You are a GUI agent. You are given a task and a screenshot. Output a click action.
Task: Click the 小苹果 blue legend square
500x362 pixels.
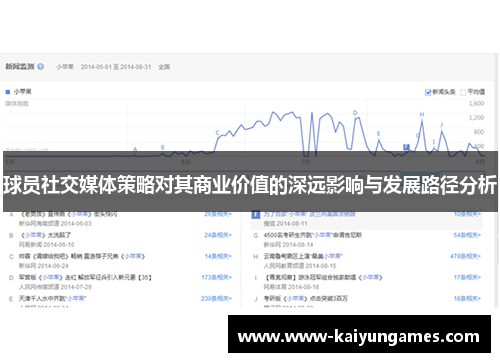(x=8, y=92)
